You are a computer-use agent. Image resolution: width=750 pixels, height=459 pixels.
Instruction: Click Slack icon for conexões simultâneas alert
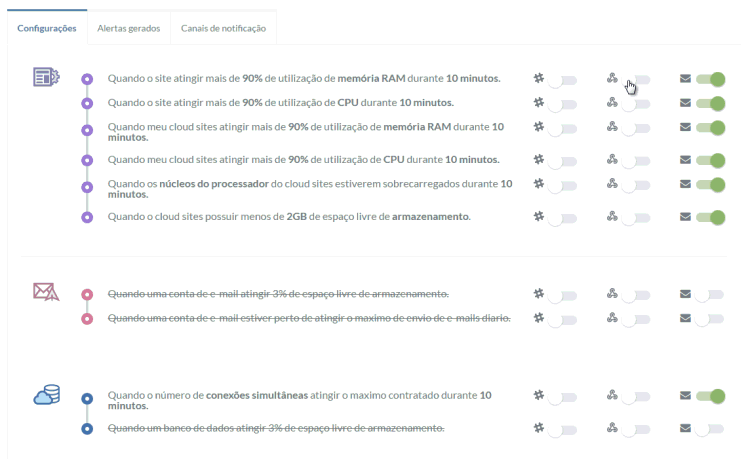coord(539,395)
